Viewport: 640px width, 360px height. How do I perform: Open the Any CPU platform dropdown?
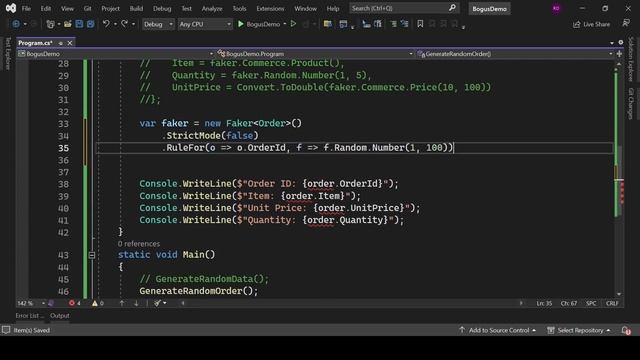[x=205, y=24]
